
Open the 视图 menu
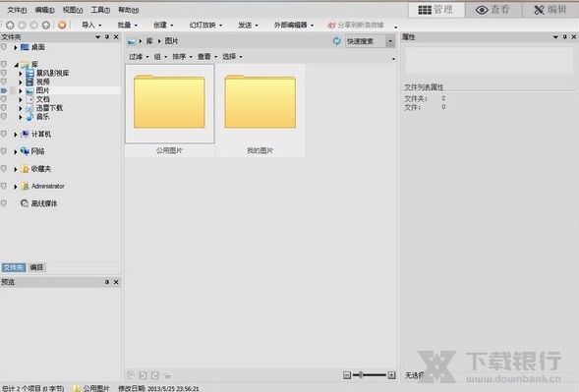tap(73, 10)
